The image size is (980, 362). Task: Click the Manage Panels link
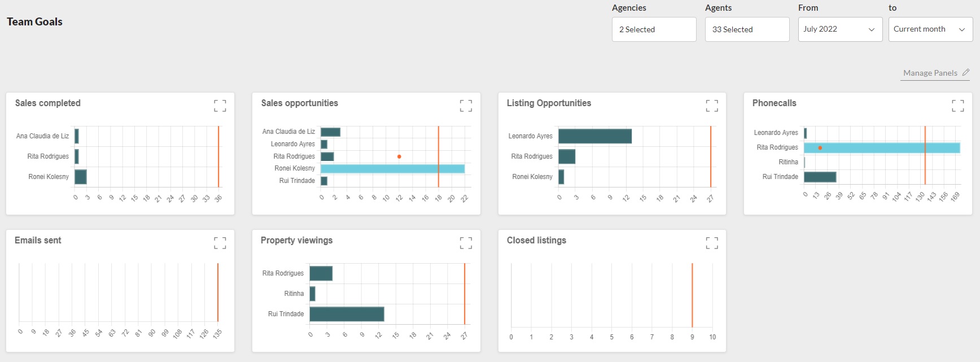930,73
